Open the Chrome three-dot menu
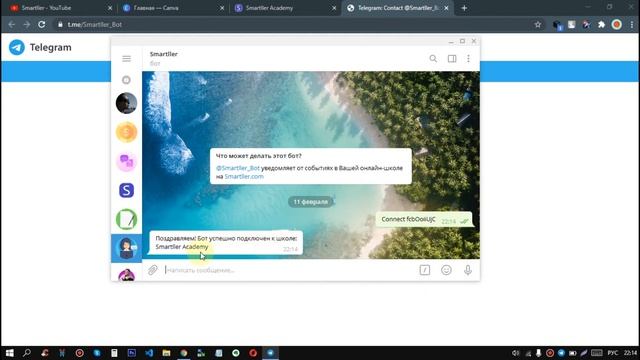The width and height of the screenshot is (640, 360). [x=632, y=24]
